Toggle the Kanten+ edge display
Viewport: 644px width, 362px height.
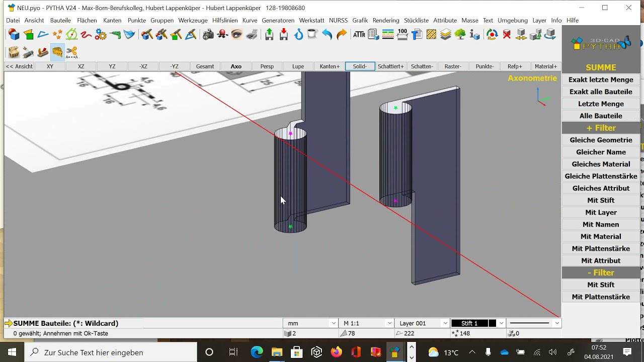[330, 66]
